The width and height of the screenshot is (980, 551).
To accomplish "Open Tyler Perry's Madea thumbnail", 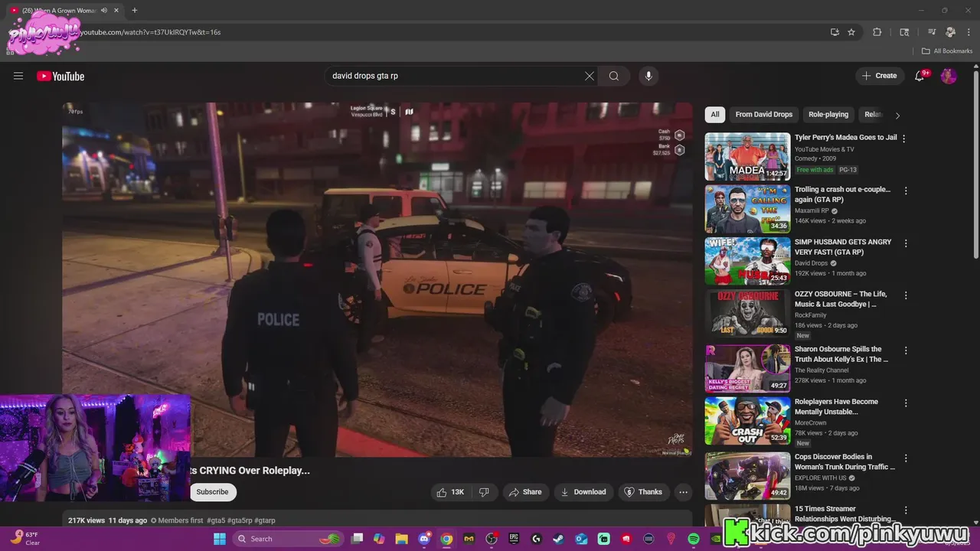I will coord(747,157).
